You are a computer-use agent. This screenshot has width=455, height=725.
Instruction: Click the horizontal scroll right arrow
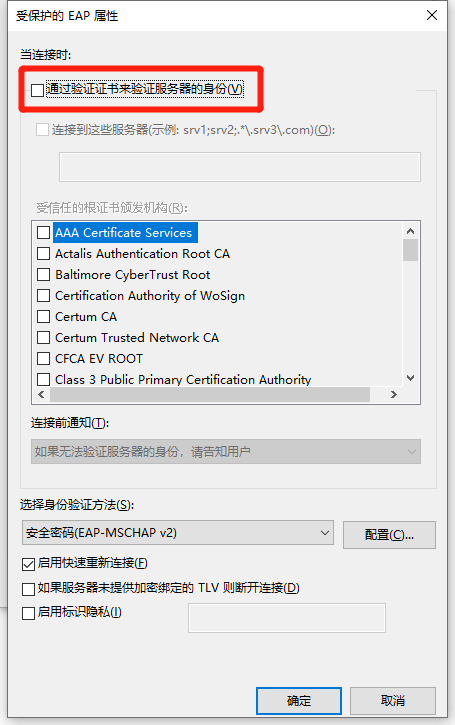(394, 394)
